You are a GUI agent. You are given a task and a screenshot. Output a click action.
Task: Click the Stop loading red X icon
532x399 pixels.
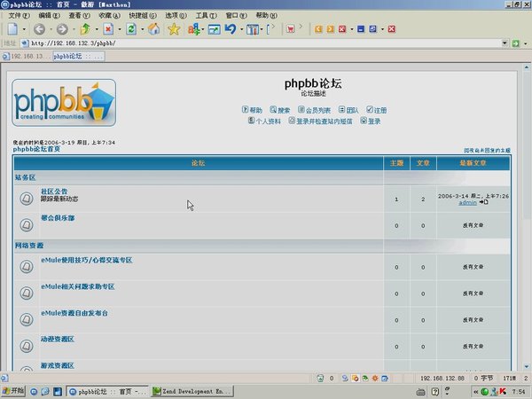[x=107, y=29]
